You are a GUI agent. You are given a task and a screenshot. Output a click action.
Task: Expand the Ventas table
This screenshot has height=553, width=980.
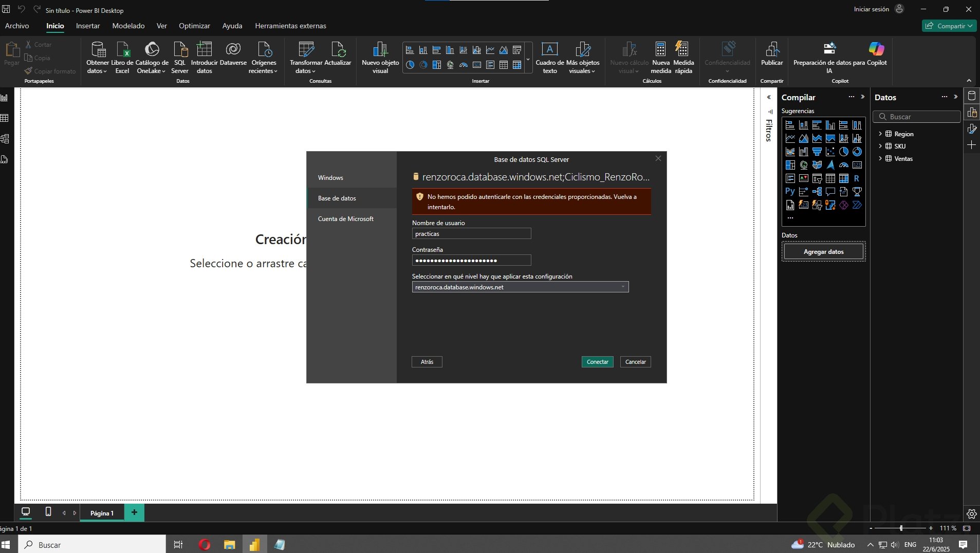tap(880, 158)
